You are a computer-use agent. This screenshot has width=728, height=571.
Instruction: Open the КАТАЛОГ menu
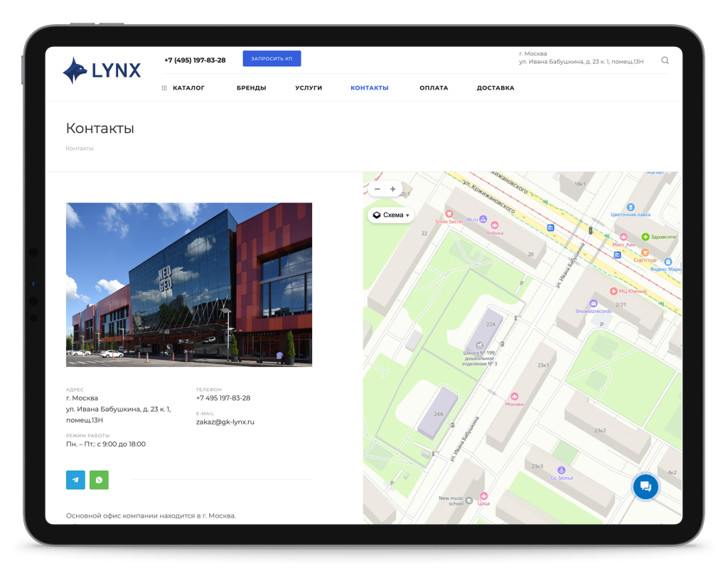(x=188, y=87)
